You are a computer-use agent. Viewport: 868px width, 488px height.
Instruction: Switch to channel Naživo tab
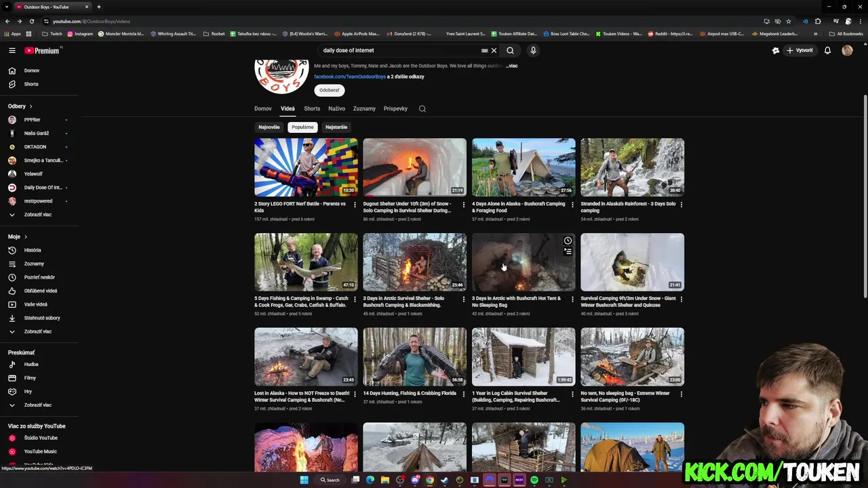coord(337,108)
